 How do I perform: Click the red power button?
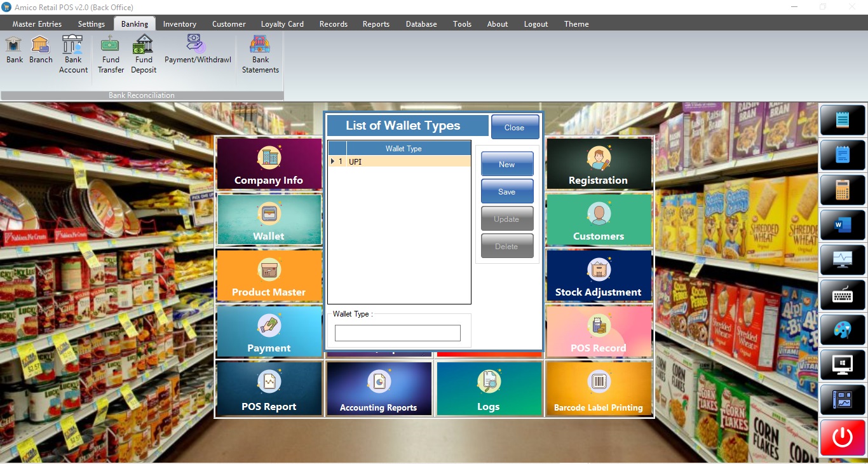click(843, 437)
